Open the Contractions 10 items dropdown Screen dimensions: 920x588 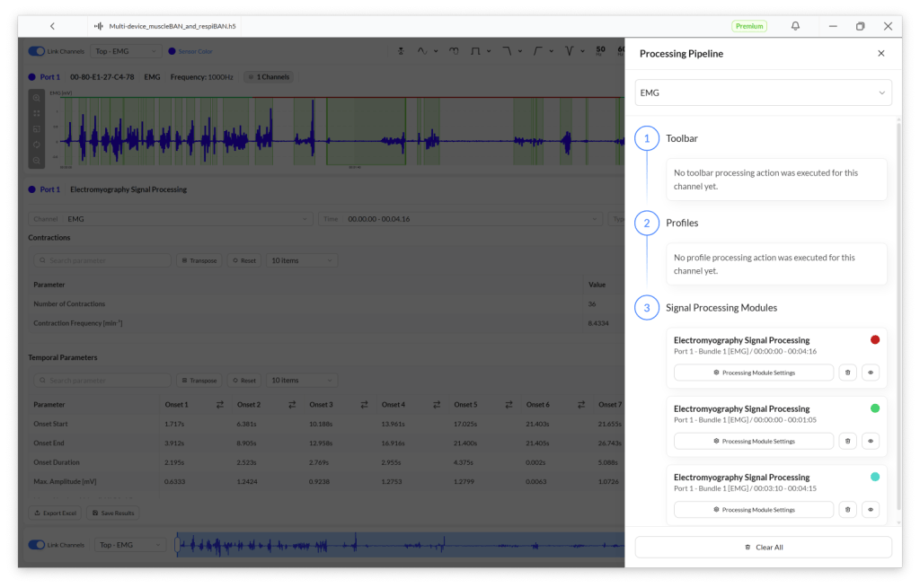(302, 261)
